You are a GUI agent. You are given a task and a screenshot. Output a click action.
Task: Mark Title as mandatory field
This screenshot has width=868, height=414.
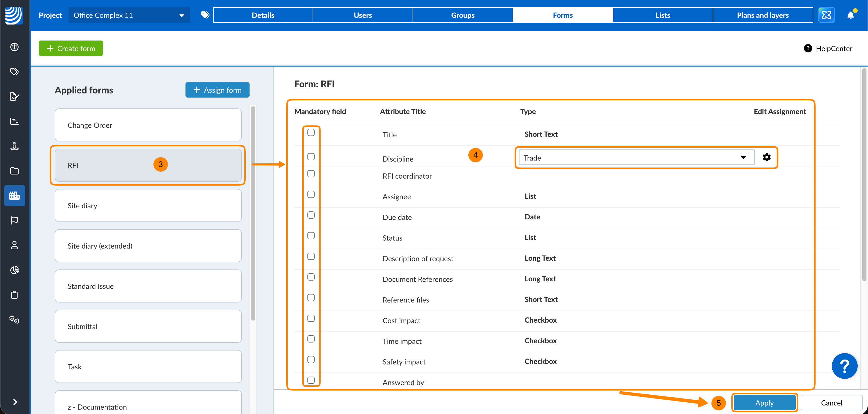[x=311, y=133]
